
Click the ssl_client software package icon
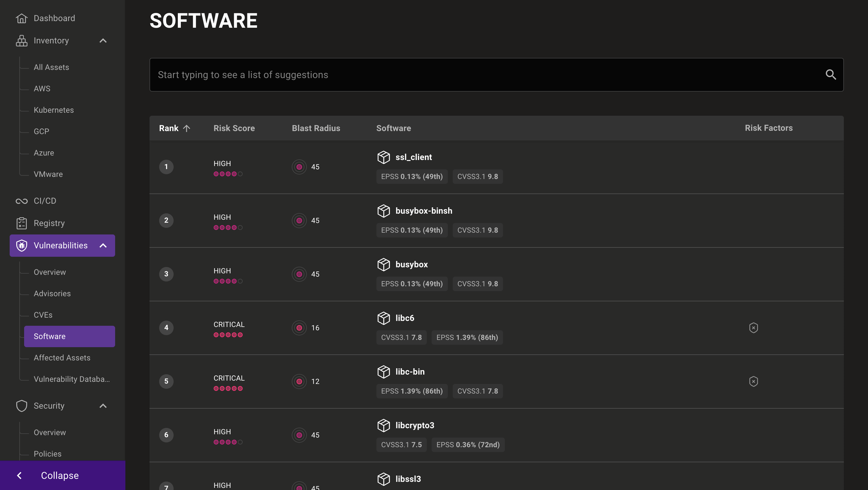click(383, 156)
